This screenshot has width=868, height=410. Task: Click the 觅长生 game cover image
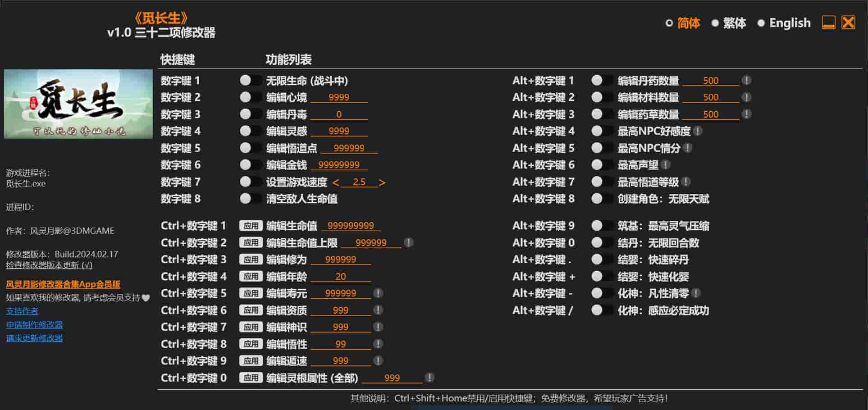tap(78, 104)
